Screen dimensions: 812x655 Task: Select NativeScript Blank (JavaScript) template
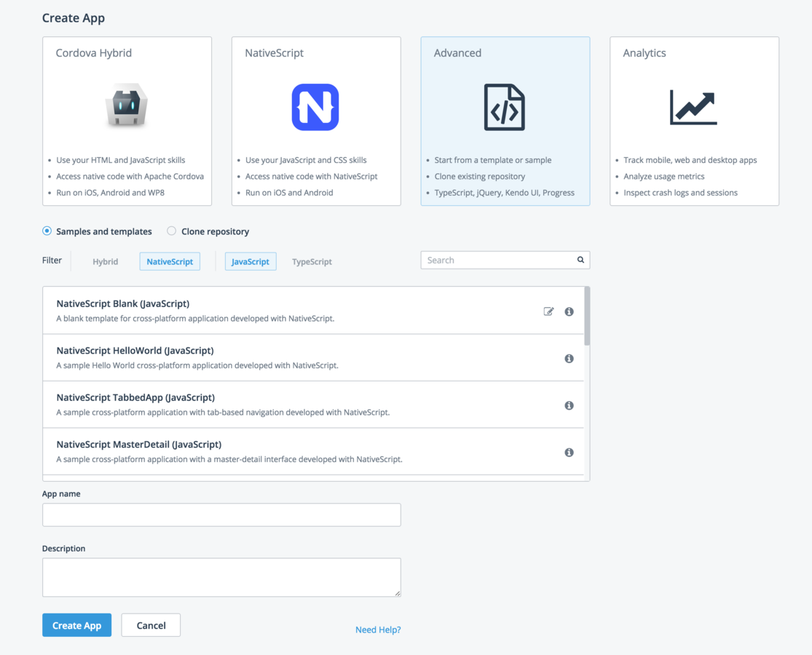[x=313, y=311]
